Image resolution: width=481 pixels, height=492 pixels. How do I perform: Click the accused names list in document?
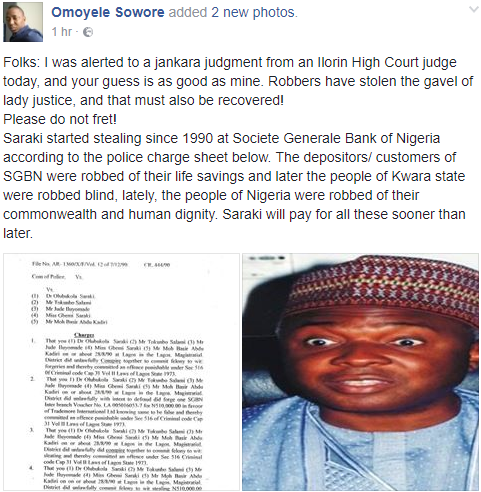pos(69,309)
